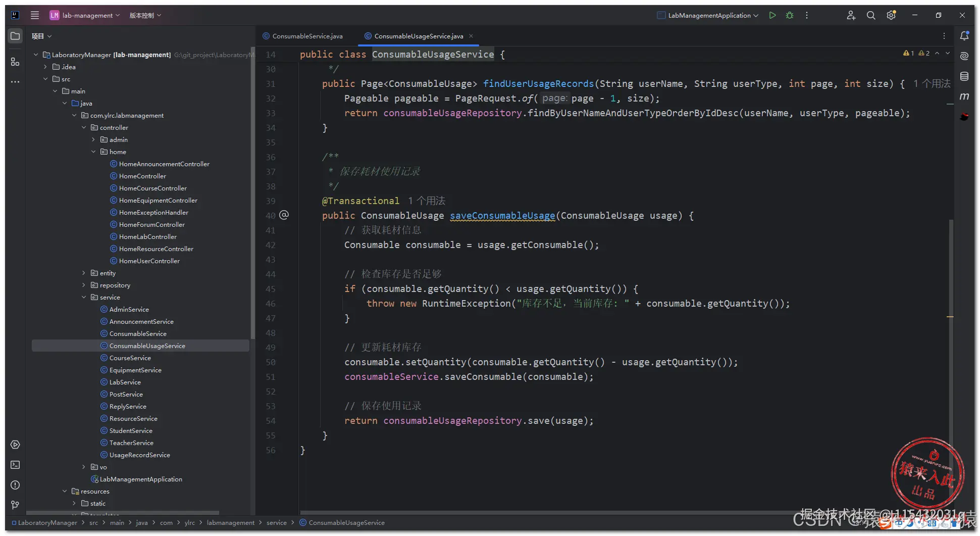Viewport: 980px width, 536px height.
Task: Click the warnings indicator in editor
Action: coord(916,53)
